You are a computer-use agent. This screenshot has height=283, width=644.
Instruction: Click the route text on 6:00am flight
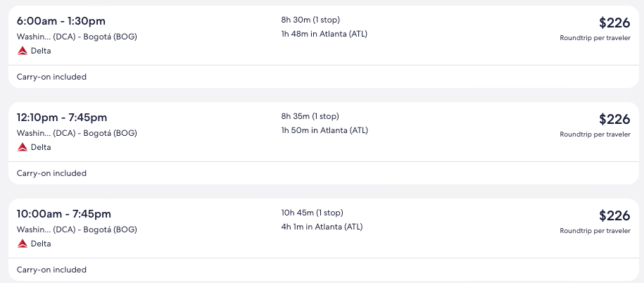click(x=77, y=37)
